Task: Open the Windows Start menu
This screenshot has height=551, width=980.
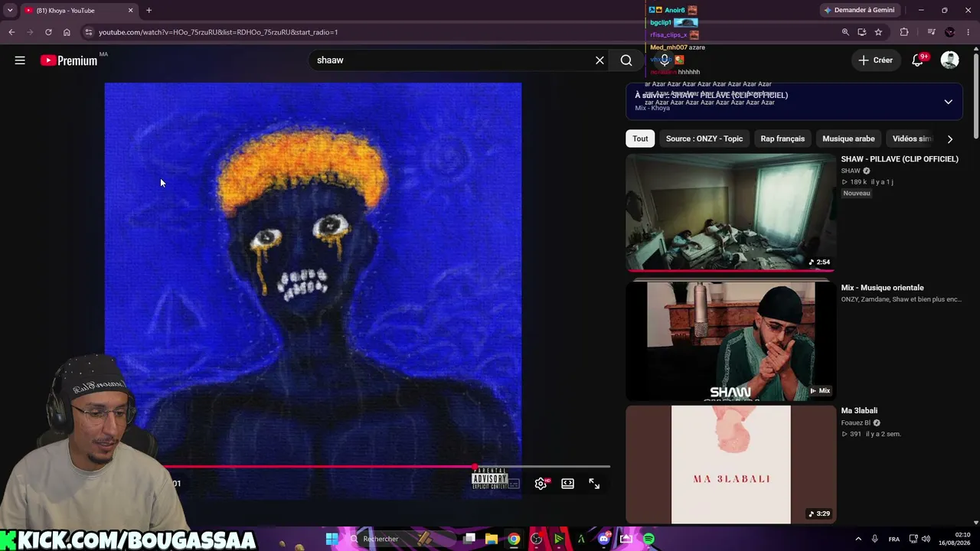Action: (x=332, y=539)
